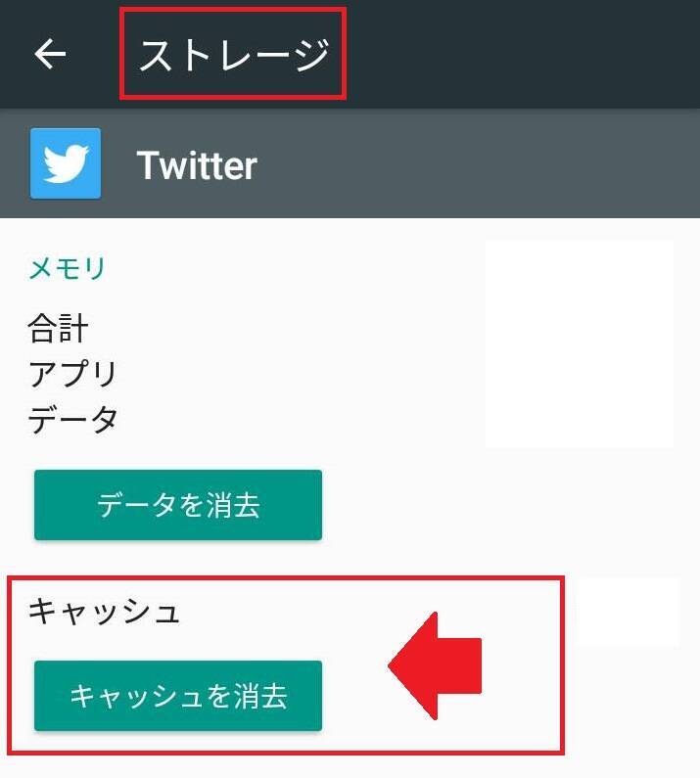700x778 pixels.
Task: Click the Twitter app name label
Action: 197,165
